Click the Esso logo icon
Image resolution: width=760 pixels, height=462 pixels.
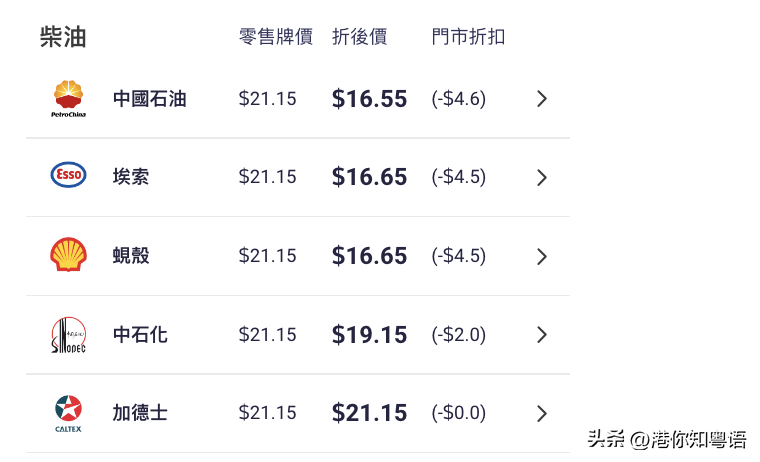click(x=68, y=175)
